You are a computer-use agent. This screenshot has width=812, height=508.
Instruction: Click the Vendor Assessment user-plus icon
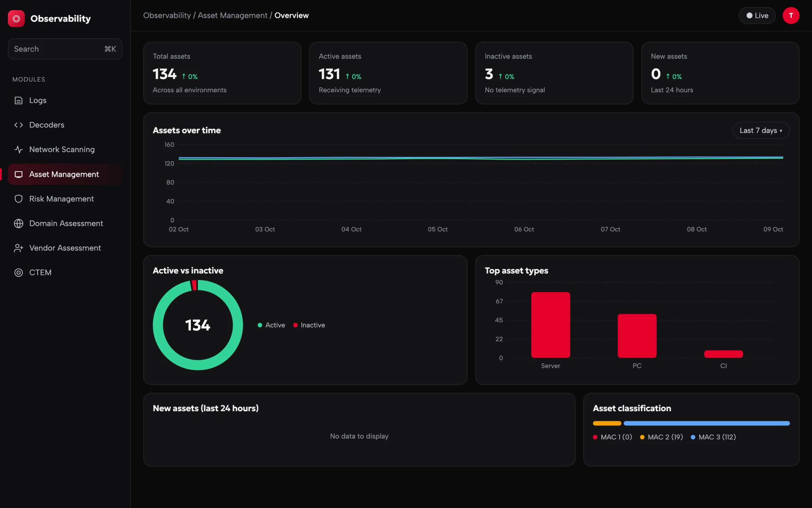click(x=19, y=248)
